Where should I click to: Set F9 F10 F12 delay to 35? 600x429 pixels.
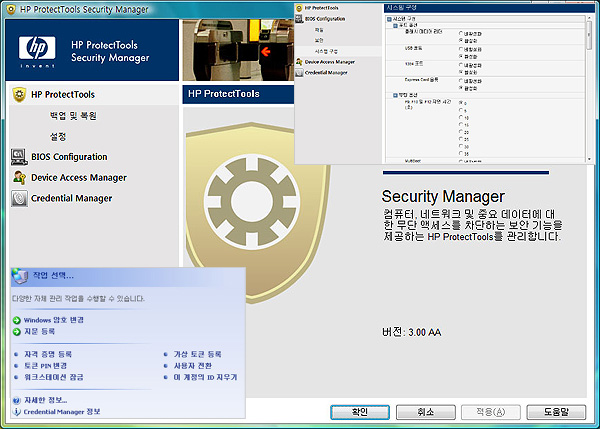click(x=461, y=153)
